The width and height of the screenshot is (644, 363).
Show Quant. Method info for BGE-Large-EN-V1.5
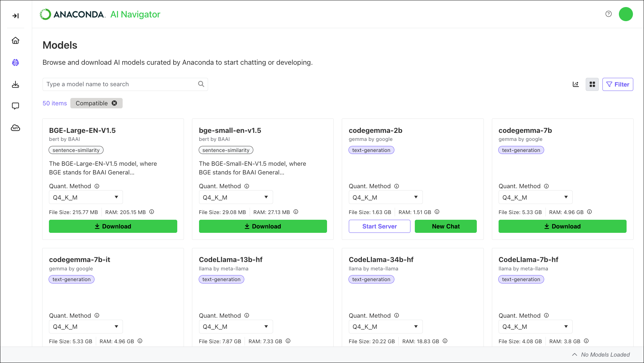pyautogui.click(x=97, y=186)
